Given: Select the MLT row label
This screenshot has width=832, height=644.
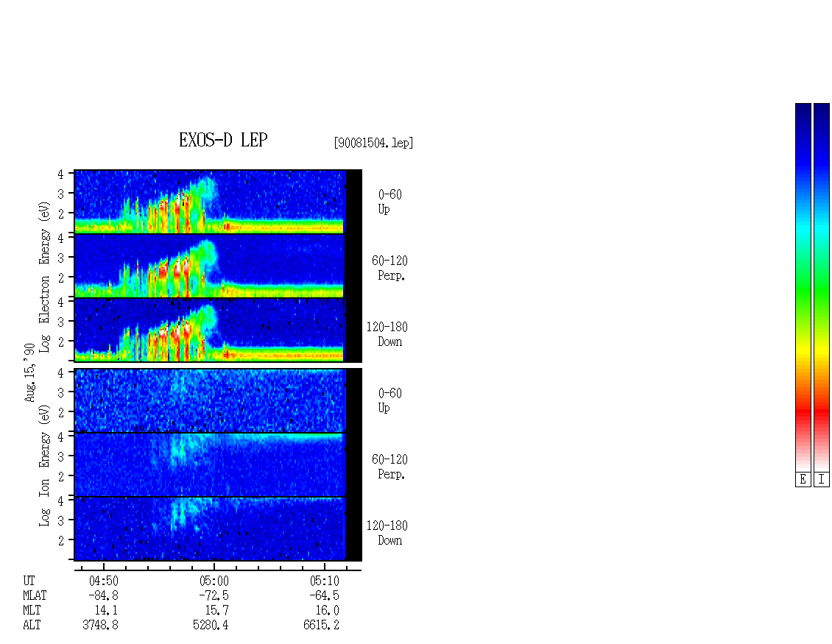Looking at the screenshot, I should coord(32,611).
